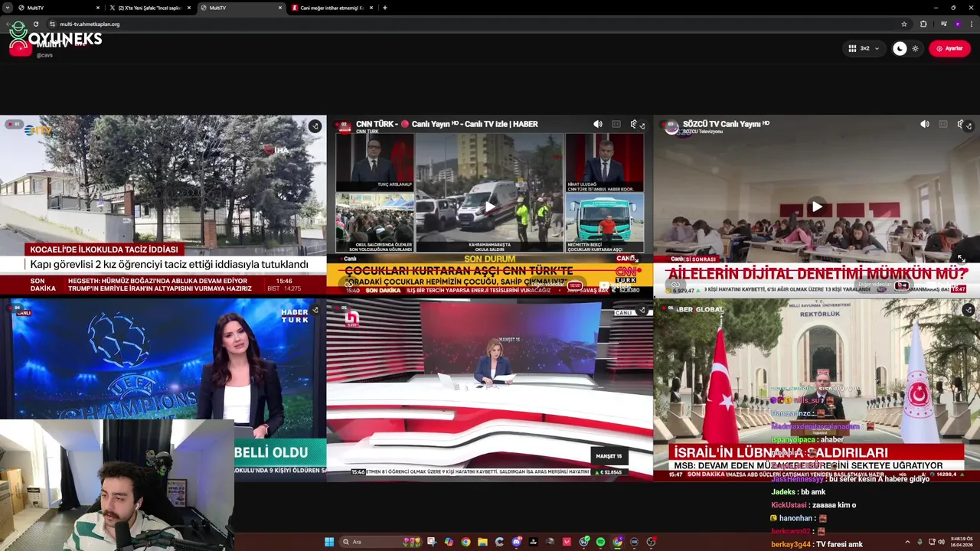Open the CNN TÜRK channel avatar
Image resolution: width=980 pixels, height=551 pixels.
345,127
